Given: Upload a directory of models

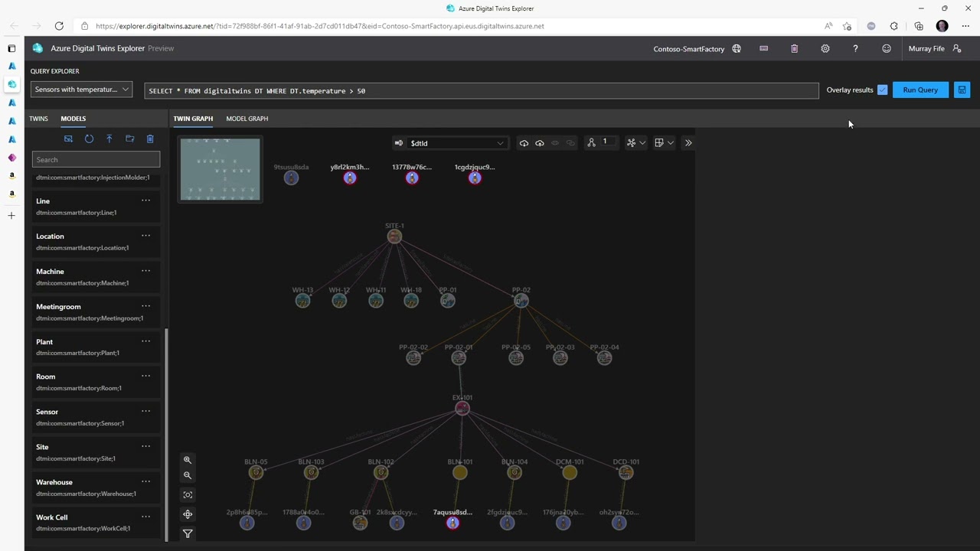Looking at the screenshot, I should coord(130,139).
